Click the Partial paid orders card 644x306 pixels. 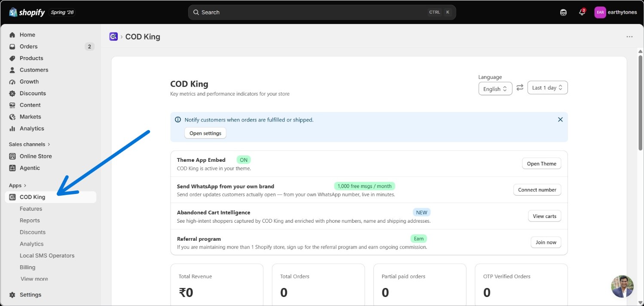[x=420, y=285]
